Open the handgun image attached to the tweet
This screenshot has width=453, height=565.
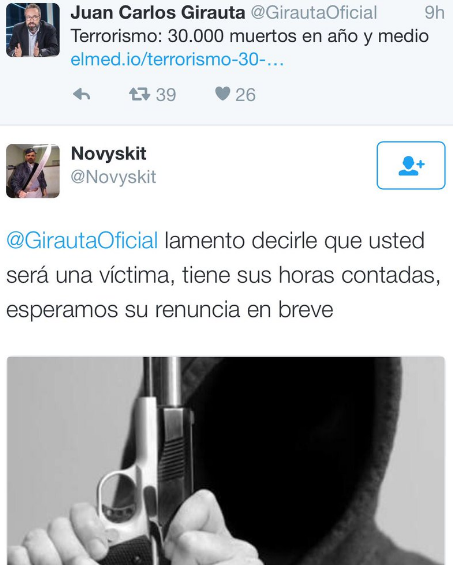pos(226,461)
